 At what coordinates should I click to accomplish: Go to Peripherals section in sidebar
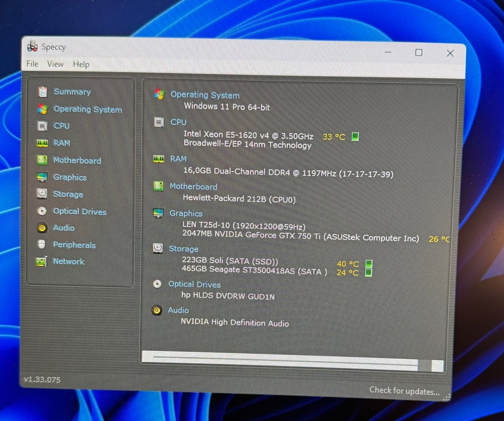point(74,245)
